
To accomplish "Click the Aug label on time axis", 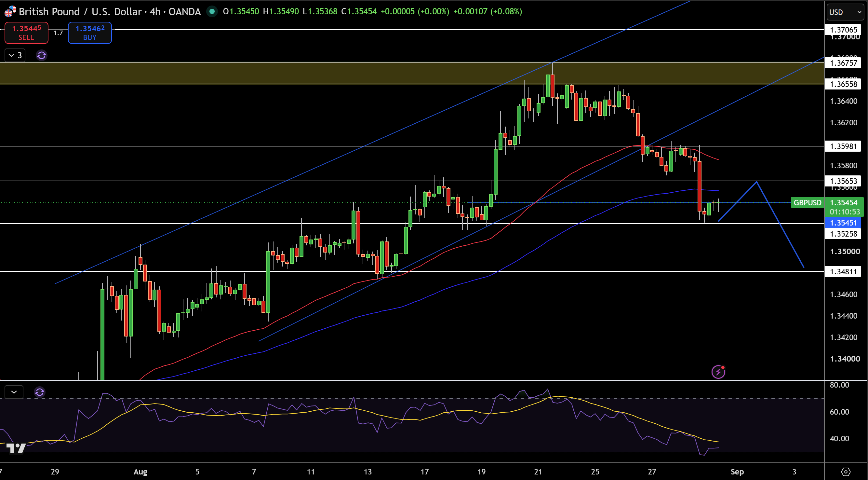I will pyautogui.click(x=140, y=472).
